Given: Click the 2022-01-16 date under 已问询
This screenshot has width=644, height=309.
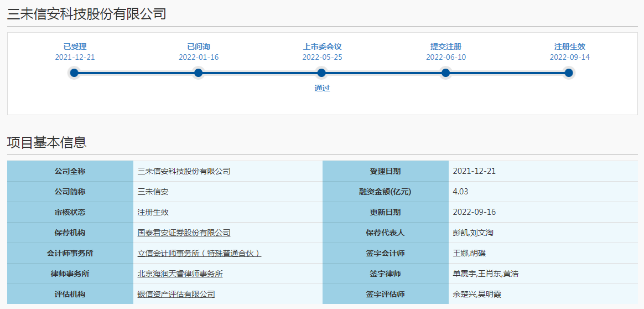Looking at the screenshot, I should [198, 57].
